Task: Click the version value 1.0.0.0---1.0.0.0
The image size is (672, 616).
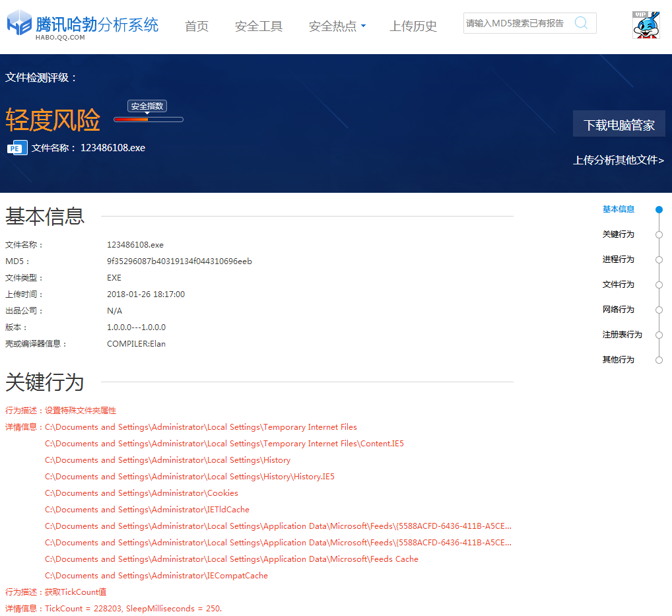Action: [136, 327]
